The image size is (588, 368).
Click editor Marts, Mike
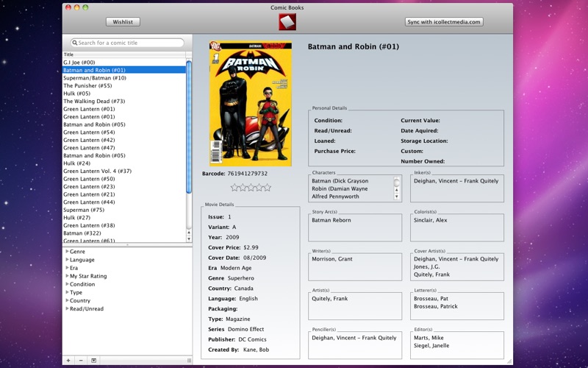coord(429,338)
